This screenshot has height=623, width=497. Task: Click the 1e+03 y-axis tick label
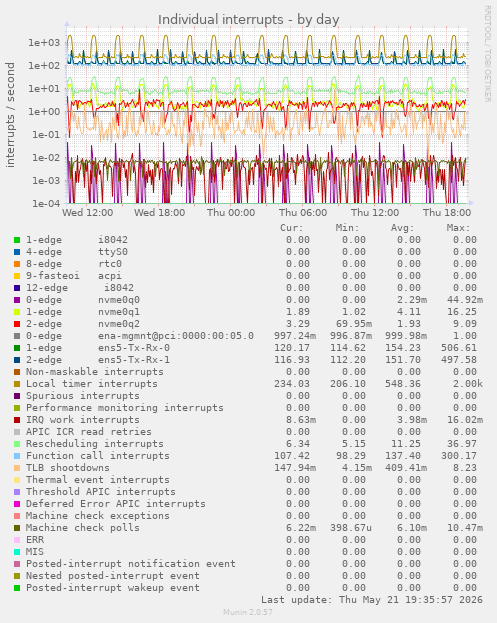44,43
